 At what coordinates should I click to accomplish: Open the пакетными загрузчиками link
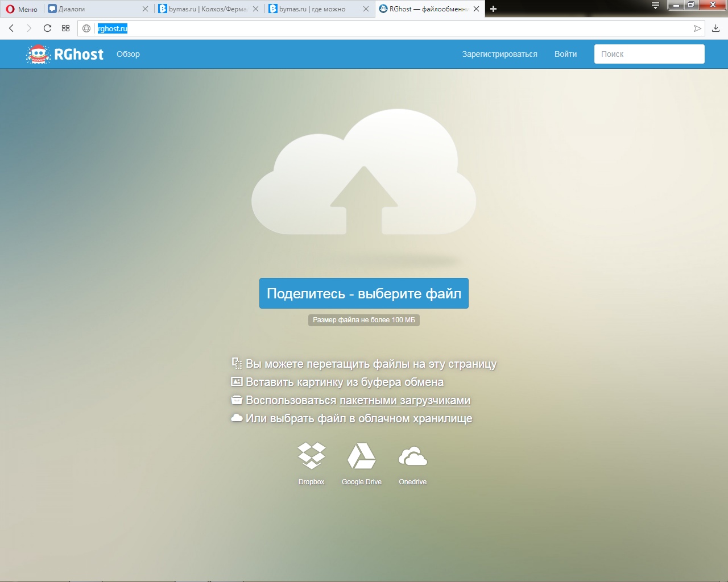[404, 400]
